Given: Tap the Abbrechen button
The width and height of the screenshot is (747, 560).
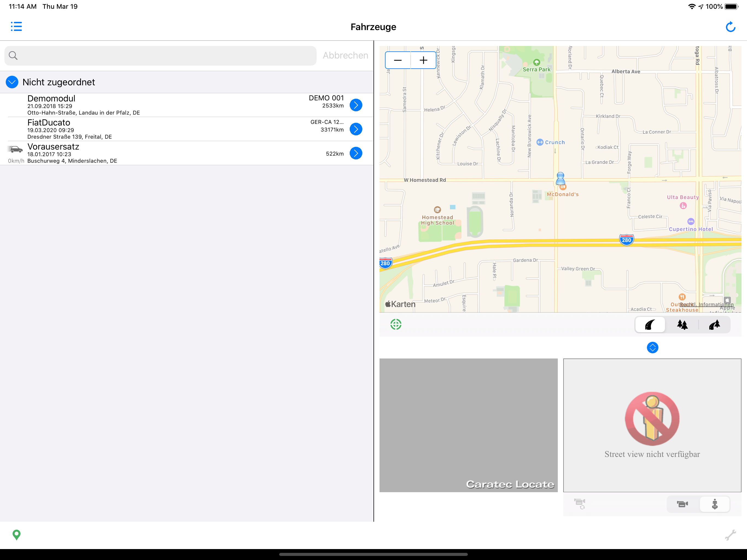Looking at the screenshot, I should pyautogui.click(x=345, y=56).
